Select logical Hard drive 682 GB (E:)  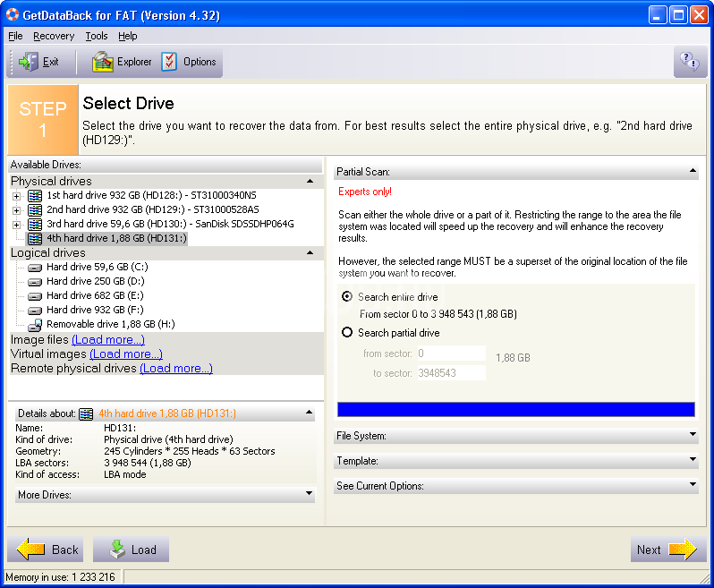pos(96,295)
